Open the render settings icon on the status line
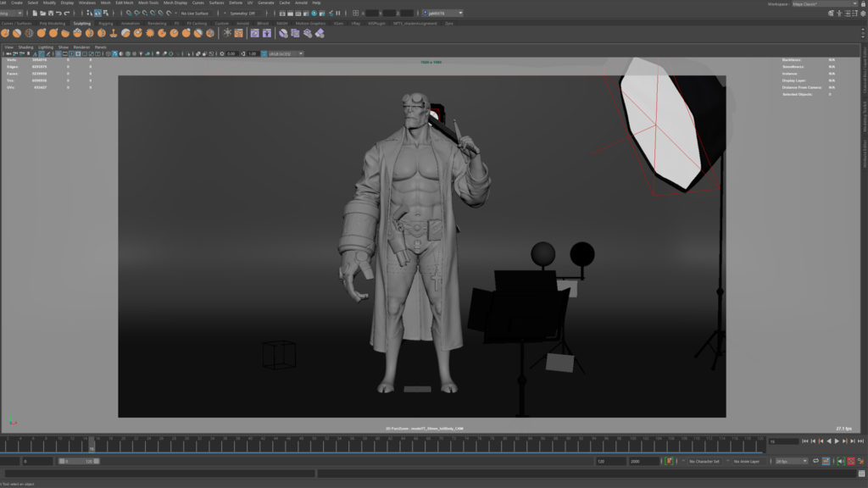Screen dimensions: 868x488 305,14
